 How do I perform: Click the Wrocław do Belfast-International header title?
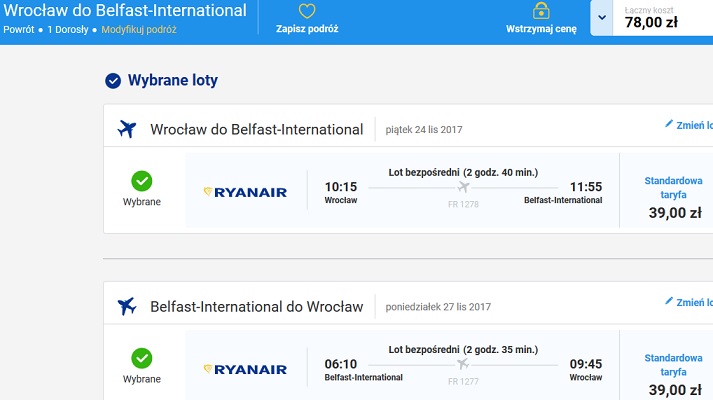pyautogui.click(x=125, y=10)
